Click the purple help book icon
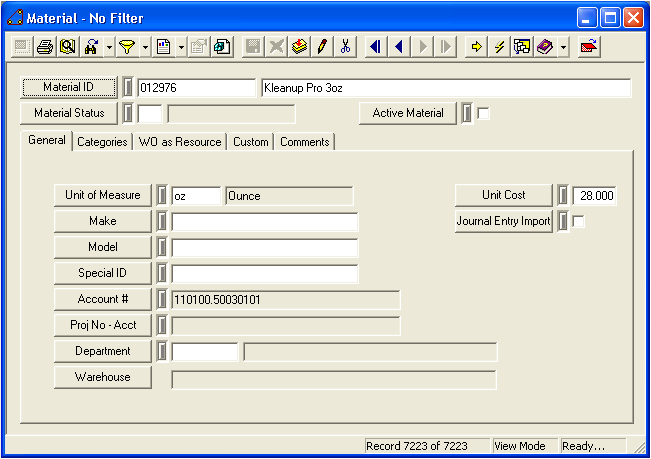This screenshot has width=651, height=459. click(x=545, y=47)
